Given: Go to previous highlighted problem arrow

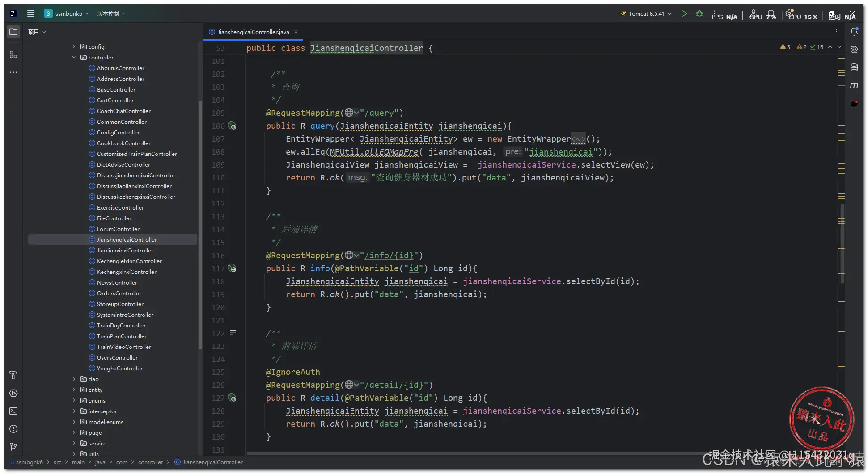Looking at the screenshot, I should (x=830, y=47).
